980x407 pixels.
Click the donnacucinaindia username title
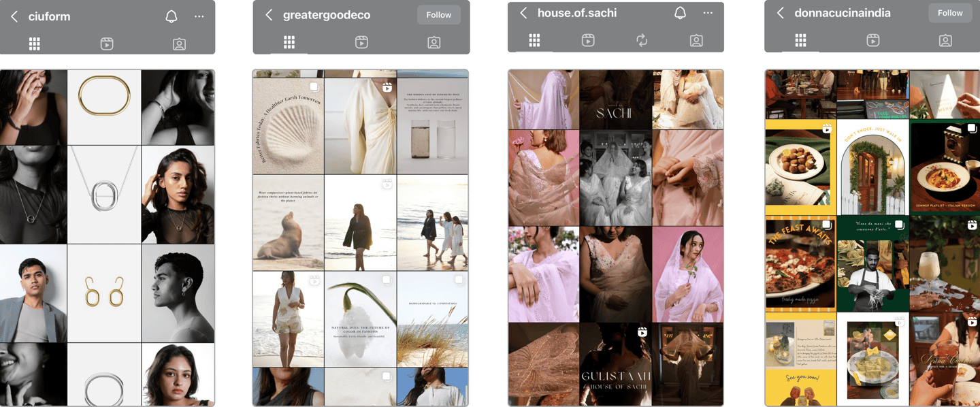843,13
